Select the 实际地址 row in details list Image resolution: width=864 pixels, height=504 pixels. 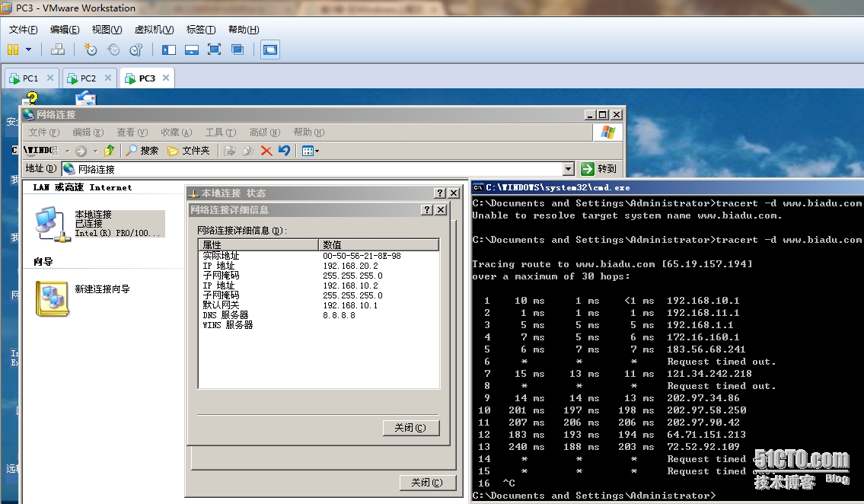pos(319,256)
